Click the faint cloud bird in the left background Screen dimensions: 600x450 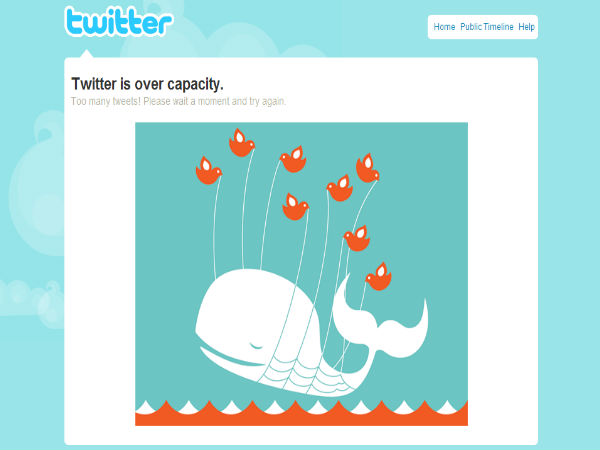(36, 184)
